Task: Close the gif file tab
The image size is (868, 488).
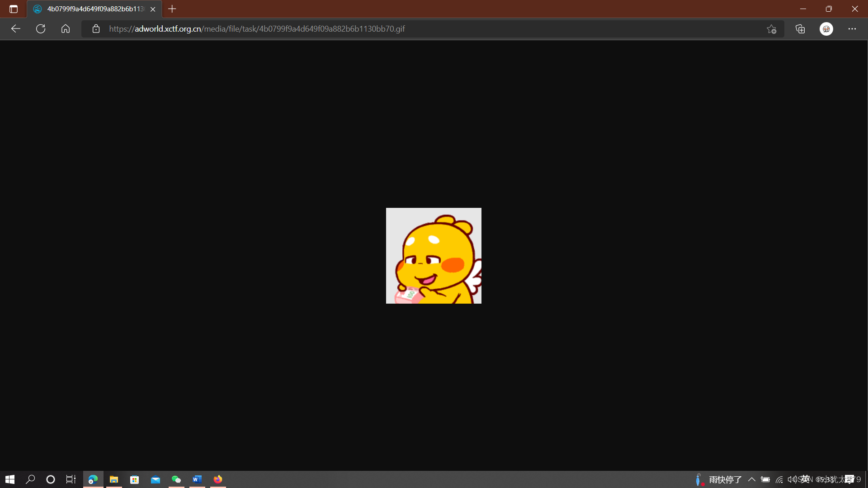Action: 153,9
